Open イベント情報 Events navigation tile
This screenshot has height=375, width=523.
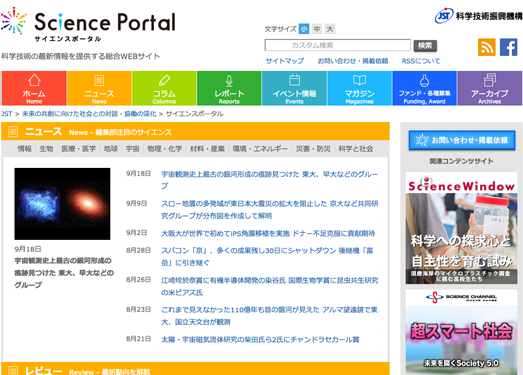(295, 88)
